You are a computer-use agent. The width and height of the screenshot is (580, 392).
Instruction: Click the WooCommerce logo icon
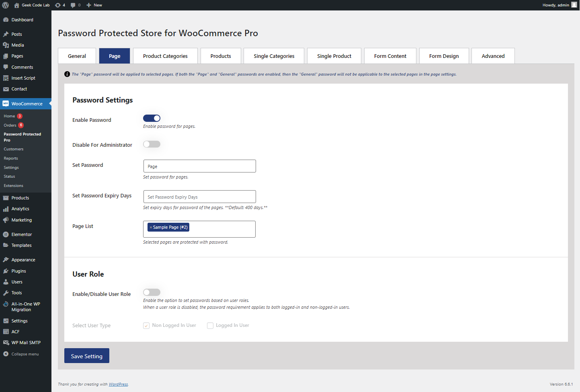[6, 104]
